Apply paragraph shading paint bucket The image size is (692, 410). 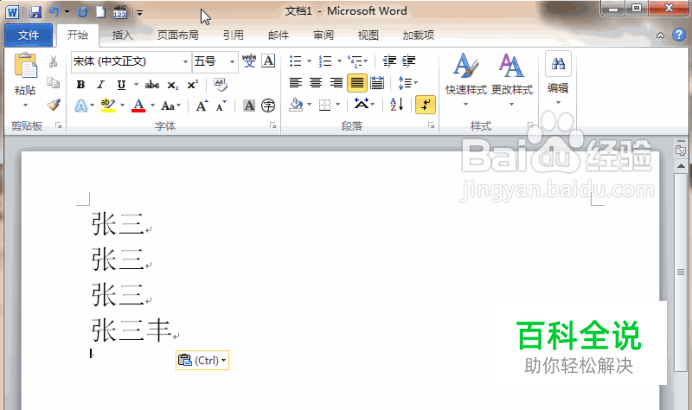(296, 105)
